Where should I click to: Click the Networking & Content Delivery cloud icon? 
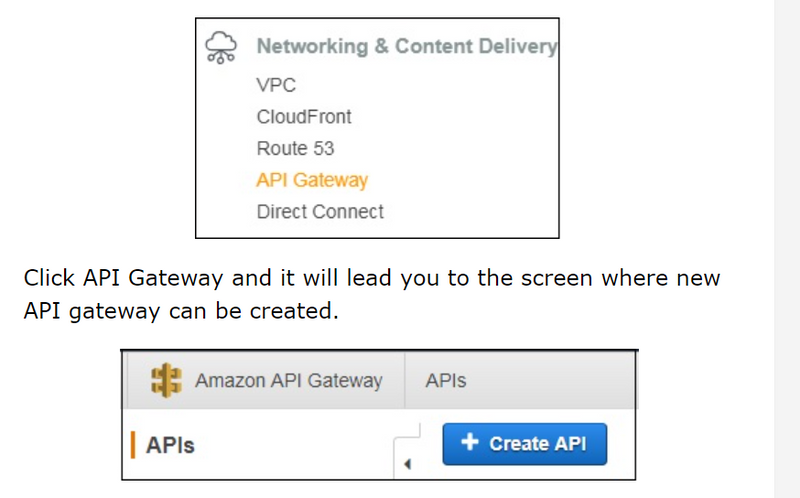[218, 46]
